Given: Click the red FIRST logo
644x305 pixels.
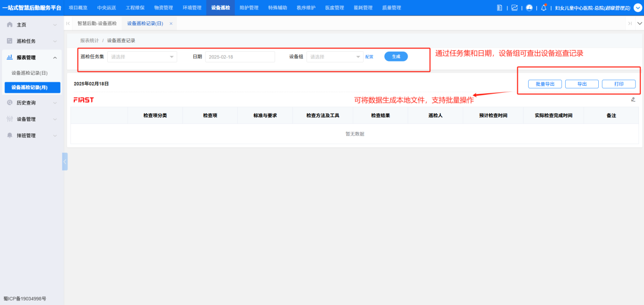Looking at the screenshot, I should point(83,100).
